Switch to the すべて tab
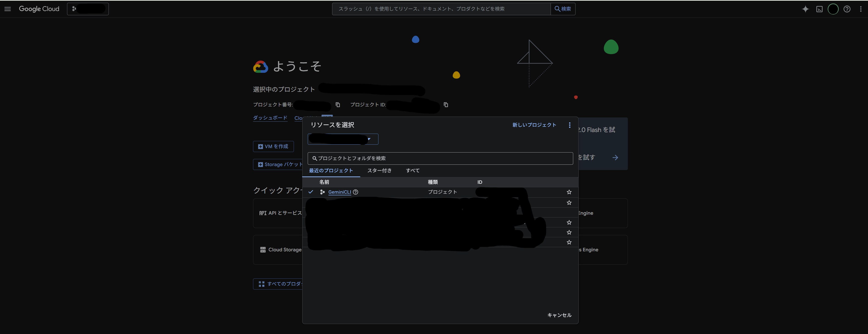868x334 pixels. pos(412,171)
